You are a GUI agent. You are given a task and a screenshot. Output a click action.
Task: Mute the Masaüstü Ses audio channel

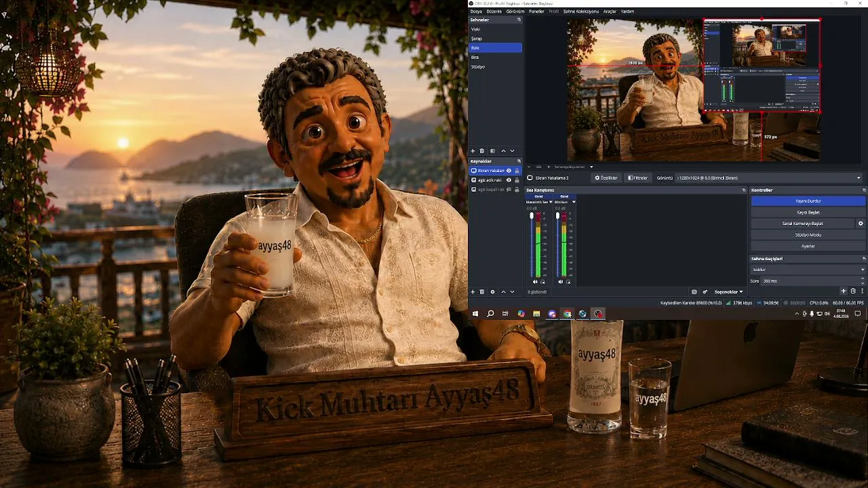(x=535, y=281)
